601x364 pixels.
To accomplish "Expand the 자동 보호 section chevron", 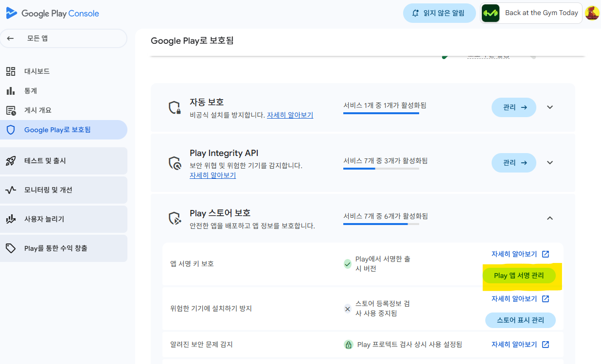I will 550,107.
